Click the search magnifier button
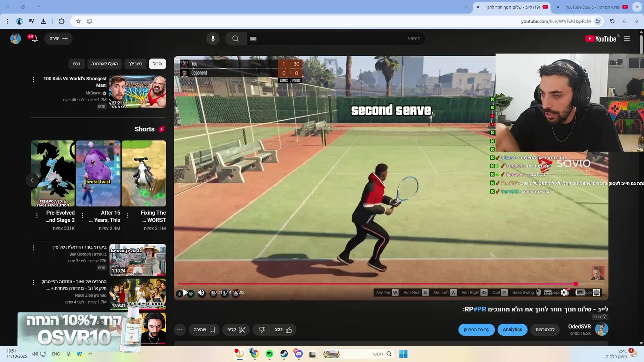The height and width of the screenshot is (362, 644). 235,39
